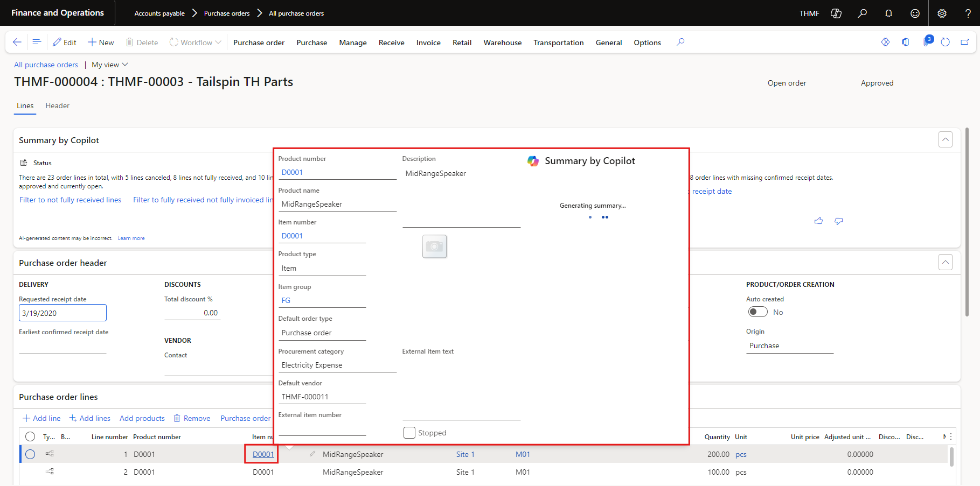This screenshot has height=486, width=980.
Task: Open the All purchase orders link above title
Action: click(x=46, y=65)
